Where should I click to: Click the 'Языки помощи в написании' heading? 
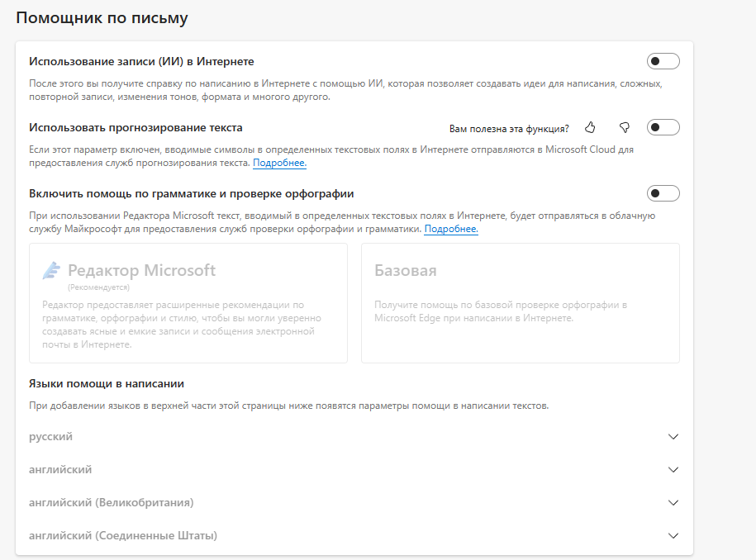pyautogui.click(x=107, y=383)
